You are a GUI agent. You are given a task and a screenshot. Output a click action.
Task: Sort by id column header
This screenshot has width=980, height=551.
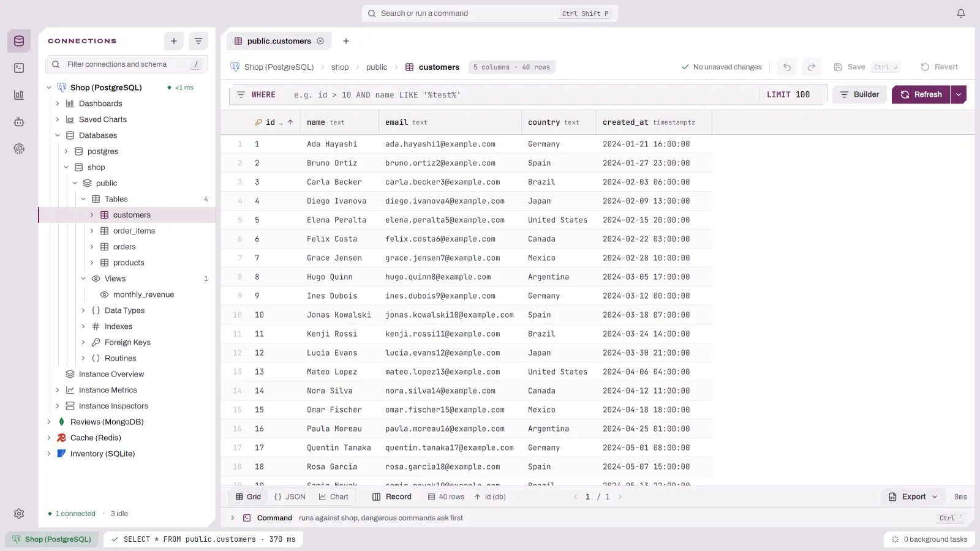click(x=274, y=122)
